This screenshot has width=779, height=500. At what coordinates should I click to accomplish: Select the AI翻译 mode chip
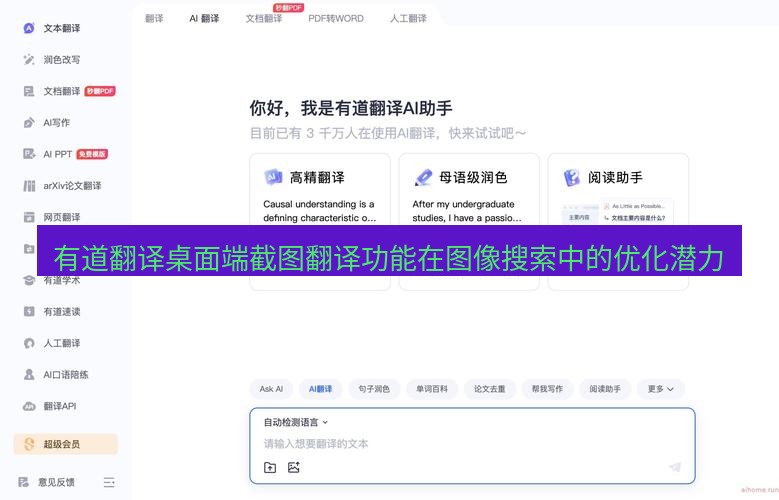coord(320,389)
